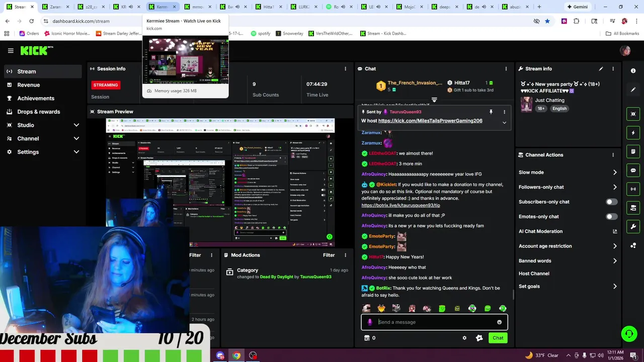Open the Achievements sidebar item

point(43,98)
